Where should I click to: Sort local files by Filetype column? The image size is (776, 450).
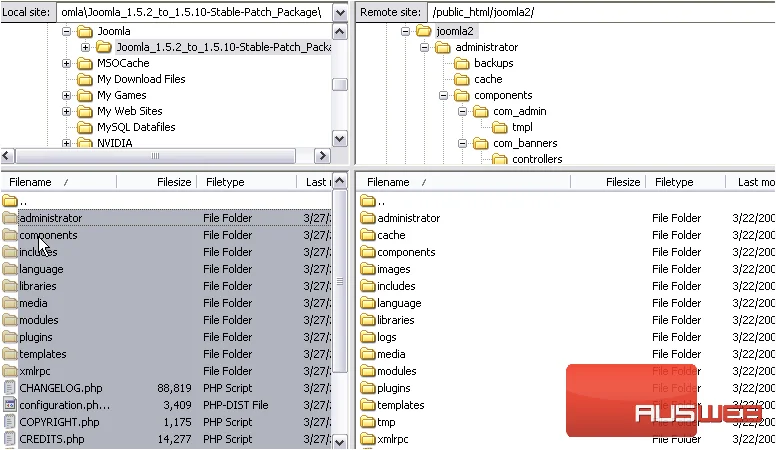[246, 182]
